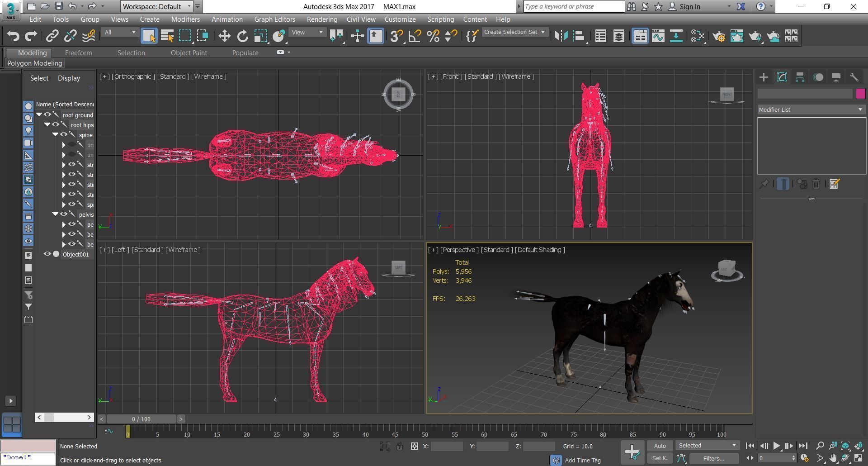Open reference coordinate View dropdown
The width and height of the screenshot is (868, 466).
pyautogui.click(x=307, y=33)
